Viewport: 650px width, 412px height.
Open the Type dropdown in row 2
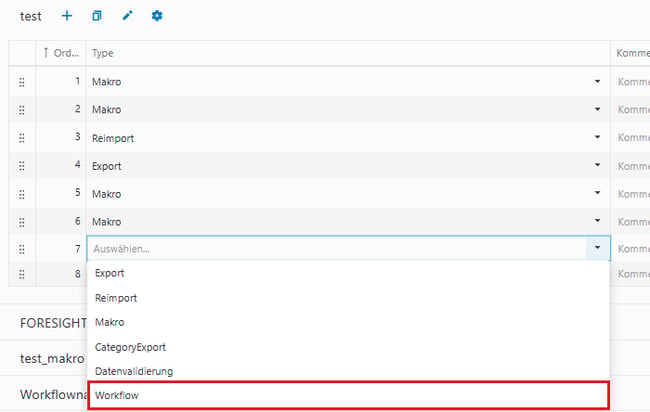click(x=597, y=109)
